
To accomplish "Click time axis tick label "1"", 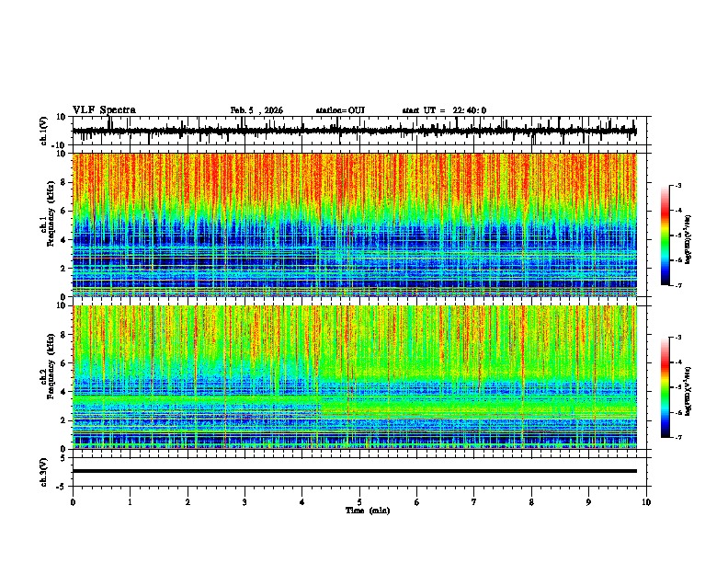I will click(130, 502).
